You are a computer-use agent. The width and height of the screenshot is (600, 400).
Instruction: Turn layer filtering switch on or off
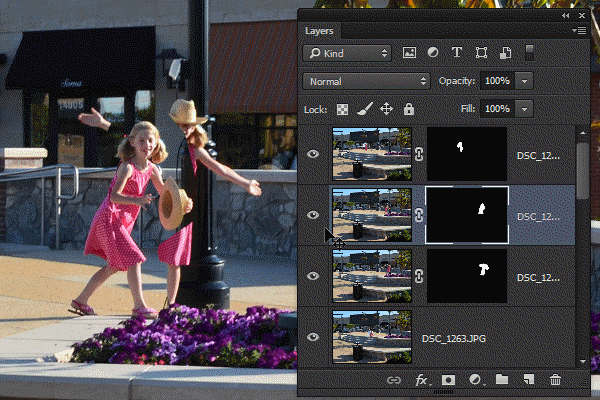pyautogui.click(x=529, y=52)
